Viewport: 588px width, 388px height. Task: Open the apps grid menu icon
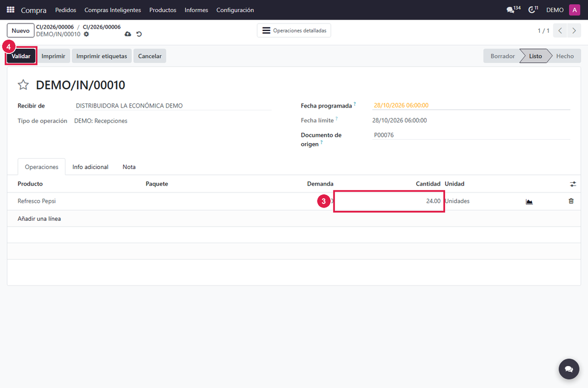pyautogui.click(x=10, y=10)
